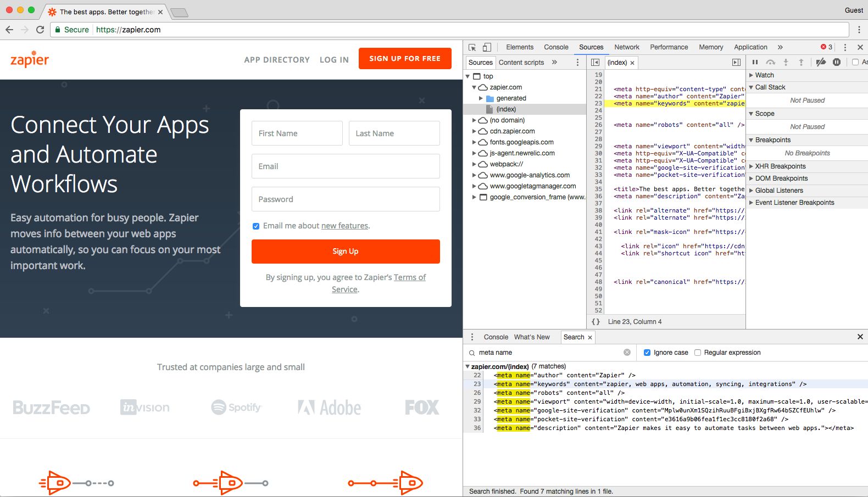Click SIGN UP FOR FREE button
This screenshot has width=868, height=497.
405,59
